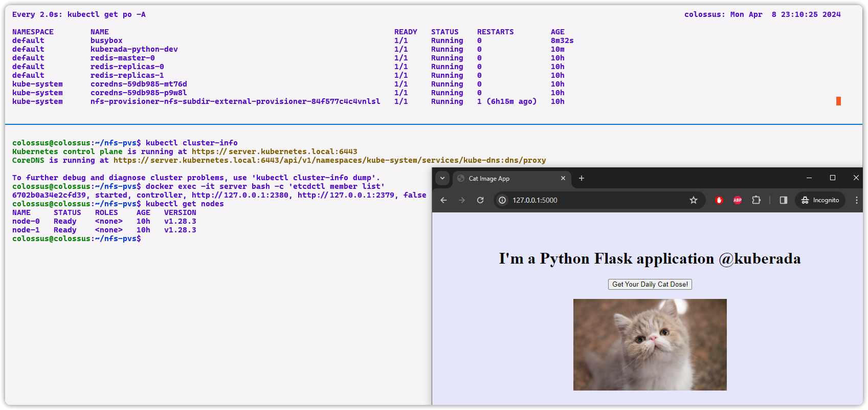868x410 pixels.
Task: Open the Chrome three-dot menu
Action: pyautogui.click(x=856, y=200)
